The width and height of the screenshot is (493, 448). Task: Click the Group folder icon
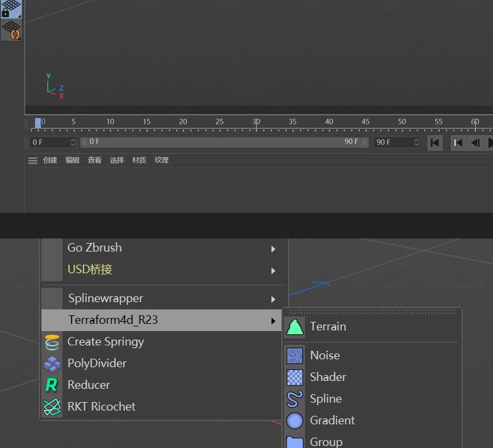point(294,442)
